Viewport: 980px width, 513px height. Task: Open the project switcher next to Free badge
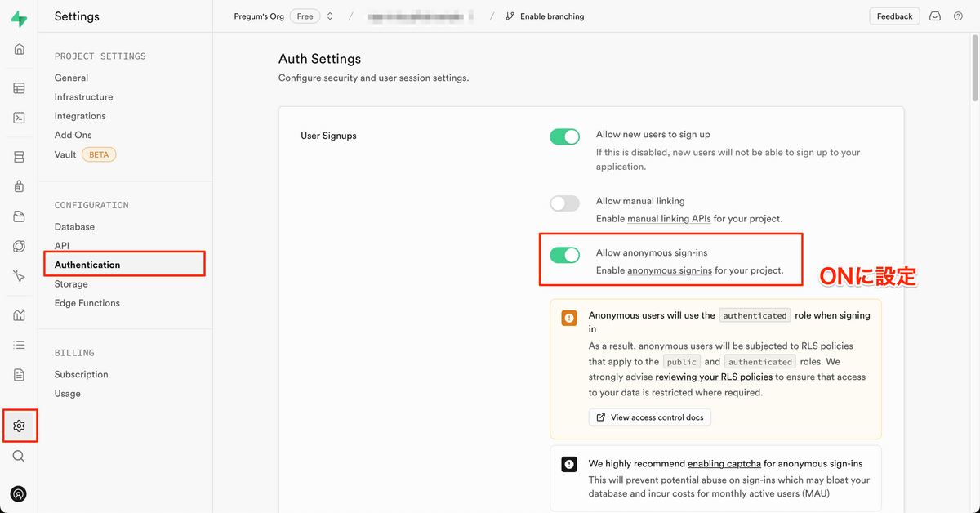(328, 16)
